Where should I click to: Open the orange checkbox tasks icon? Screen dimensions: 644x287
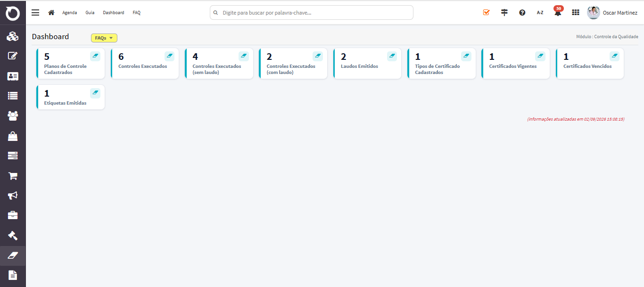tap(487, 12)
